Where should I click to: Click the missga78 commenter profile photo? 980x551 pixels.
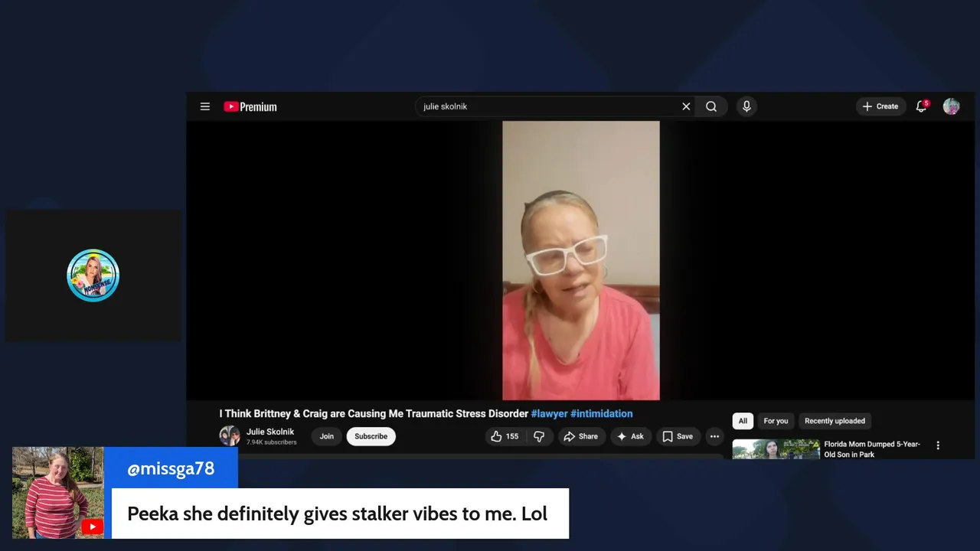pos(57,493)
